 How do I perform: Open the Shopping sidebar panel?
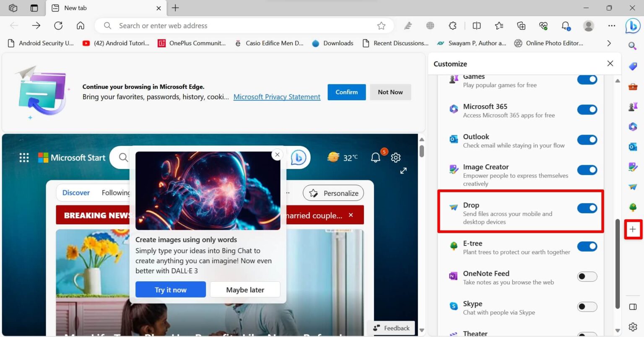pyautogui.click(x=633, y=66)
